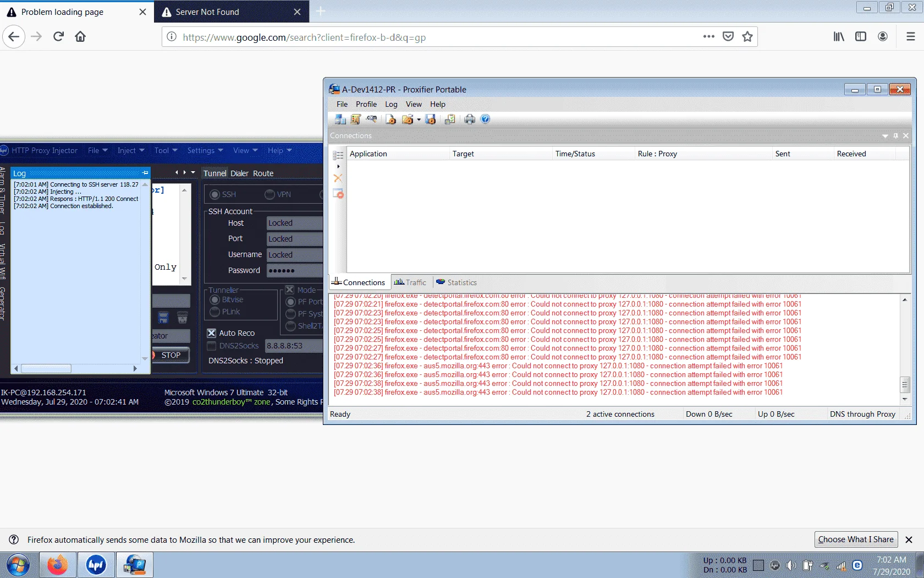This screenshot has width=924, height=578.
Task: Expand the Settings dropdown in HTTP Proxy Injector
Action: pos(205,150)
